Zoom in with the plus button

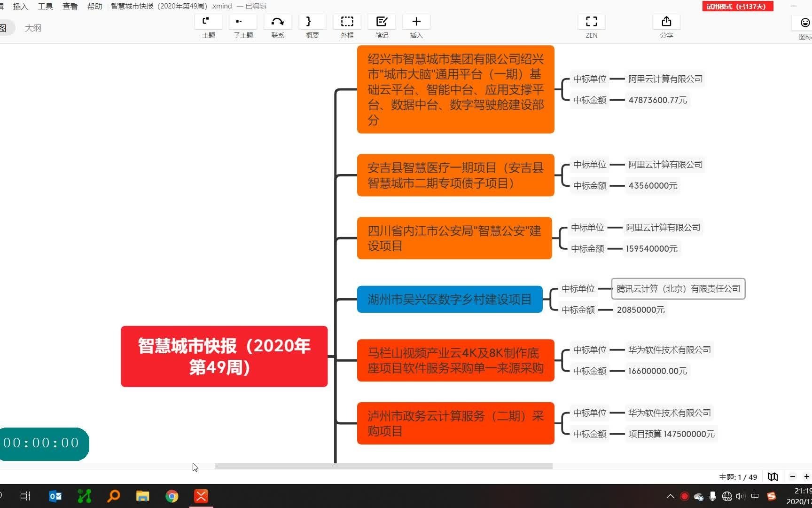(x=806, y=476)
